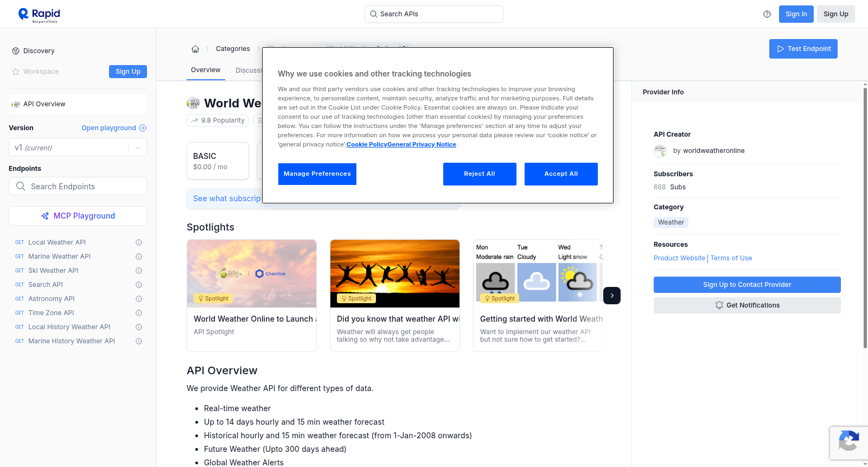Open the Time Zone API endpoint
Screen dimensions: 868x467
51,313
